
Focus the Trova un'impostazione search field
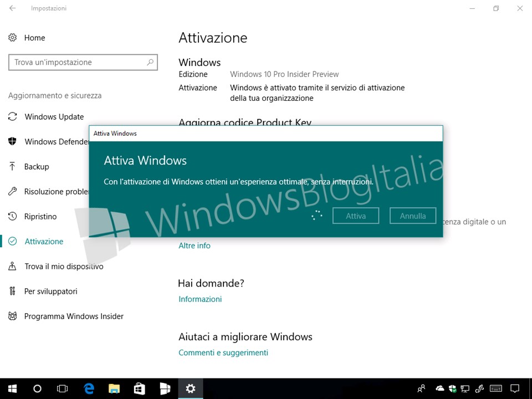pos(83,62)
